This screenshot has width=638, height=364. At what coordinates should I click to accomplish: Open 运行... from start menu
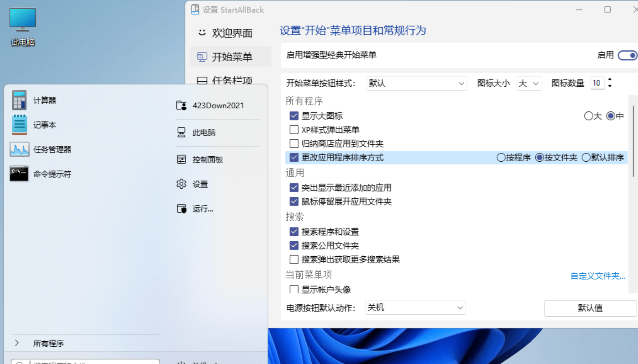click(x=203, y=208)
